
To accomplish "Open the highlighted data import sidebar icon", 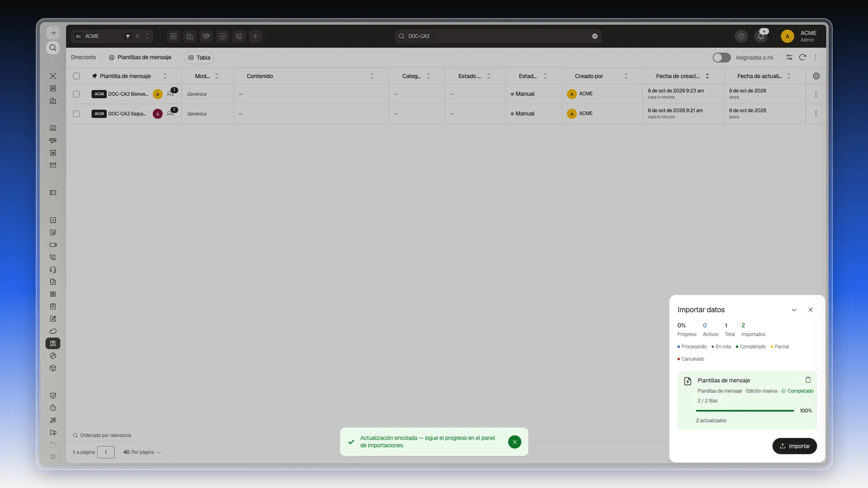I will [x=53, y=343].
